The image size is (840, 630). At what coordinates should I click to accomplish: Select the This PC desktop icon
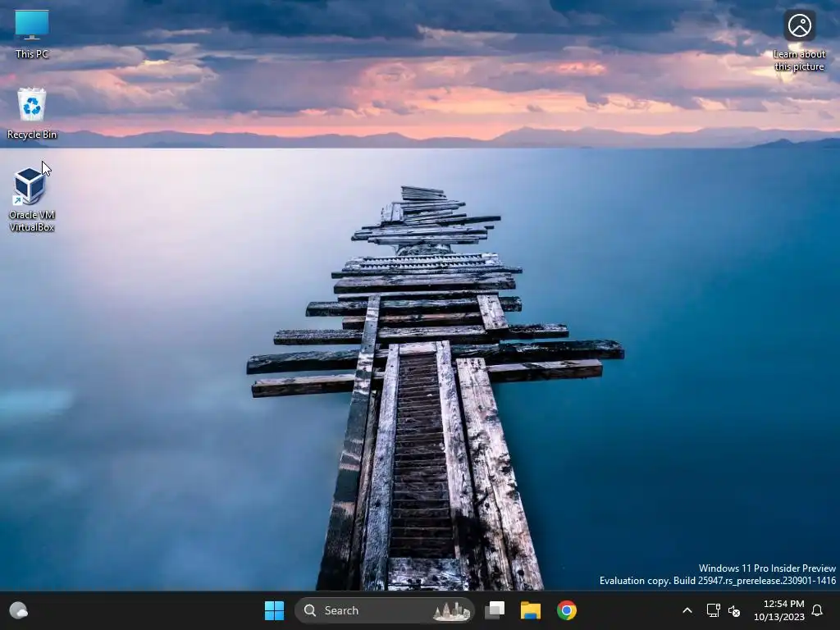[x=32, y=34]
